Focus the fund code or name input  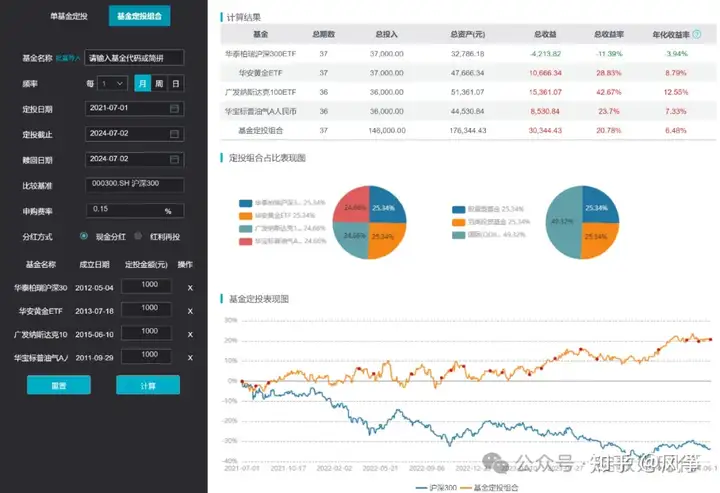(x=134, y=58)
